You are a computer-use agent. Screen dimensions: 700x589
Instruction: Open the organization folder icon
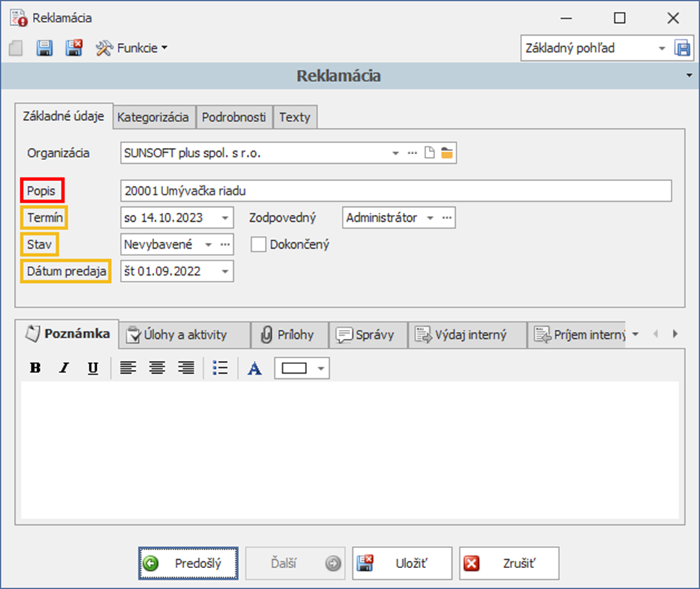click(447, 153)
